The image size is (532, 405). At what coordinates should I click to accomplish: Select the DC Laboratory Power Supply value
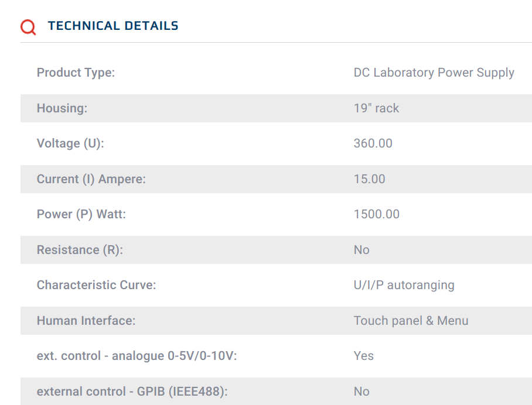tap(434, 73)
